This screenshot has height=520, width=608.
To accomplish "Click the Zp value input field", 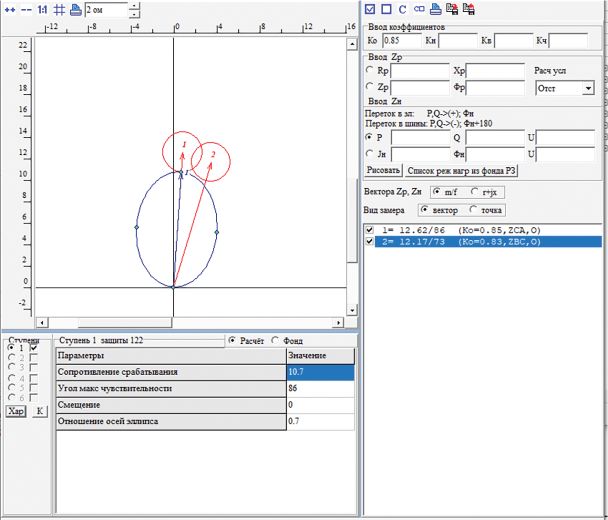I will pyautogui.click(x=420, y=88).
